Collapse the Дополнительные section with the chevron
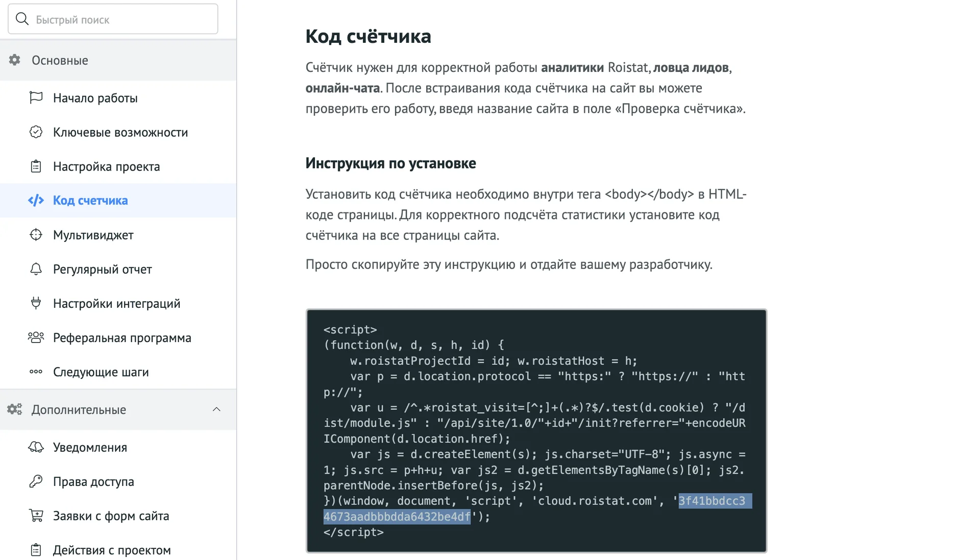The height and width of the screenshot is (560, 980). (216, 409)
